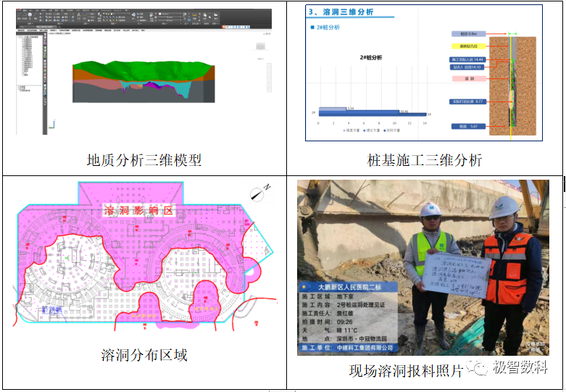Click the longest blue bar in the 2#桩分析 chart

coord(372,112)
